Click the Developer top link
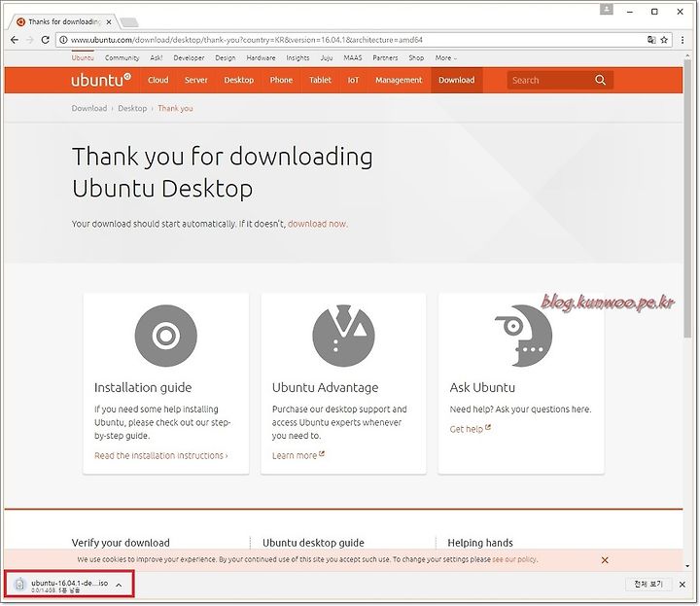The image size is (700, 606). coord(189,57)
